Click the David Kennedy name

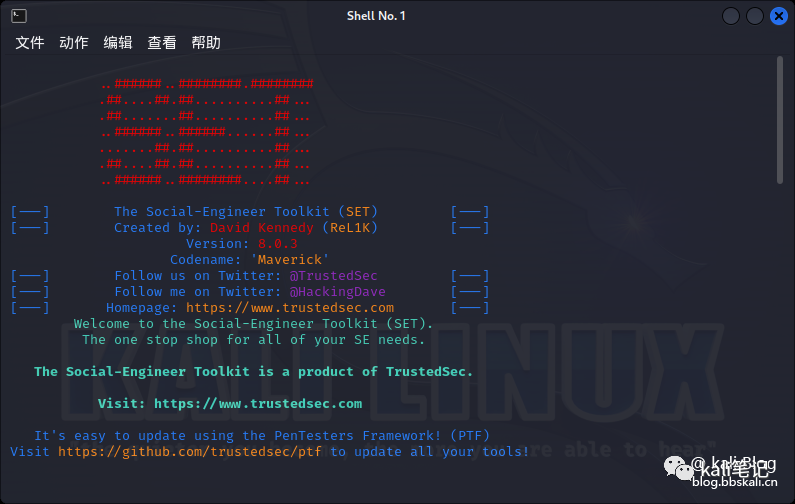tap(262, 228)
